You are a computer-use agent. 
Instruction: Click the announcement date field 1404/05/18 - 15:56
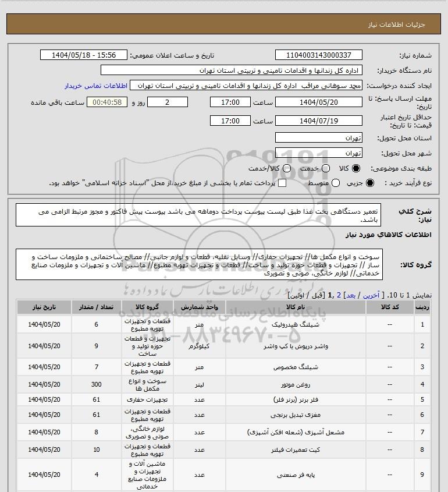(x=84, y=55)
